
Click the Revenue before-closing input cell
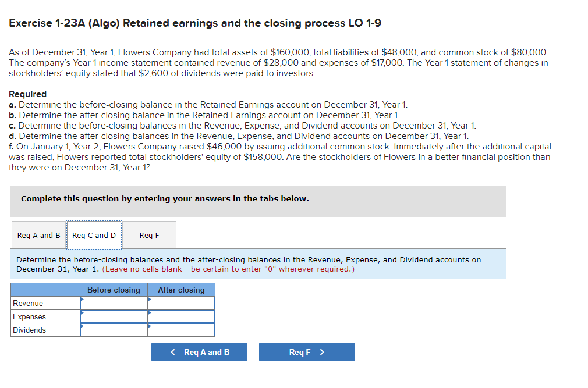[x=113, y=302]
